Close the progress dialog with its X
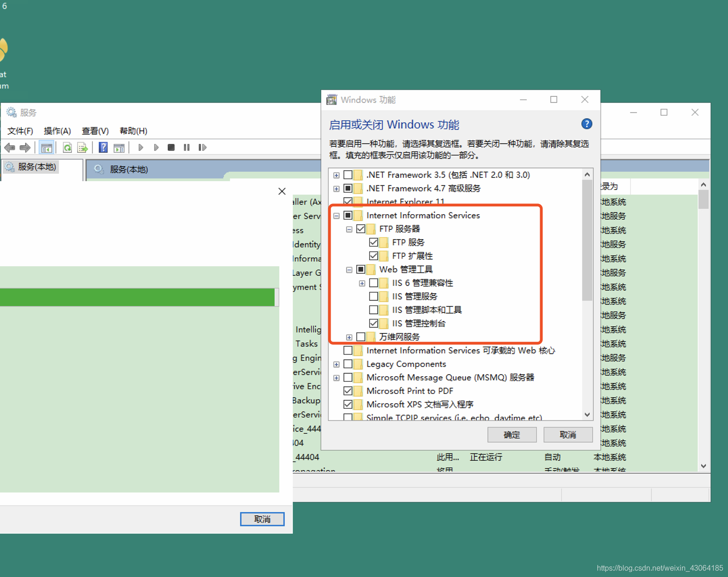 [282, 191]
